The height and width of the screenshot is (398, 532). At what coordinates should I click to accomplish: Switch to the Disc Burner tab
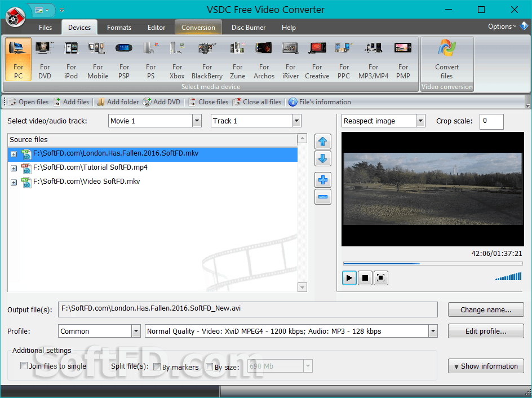coord(249,28)
